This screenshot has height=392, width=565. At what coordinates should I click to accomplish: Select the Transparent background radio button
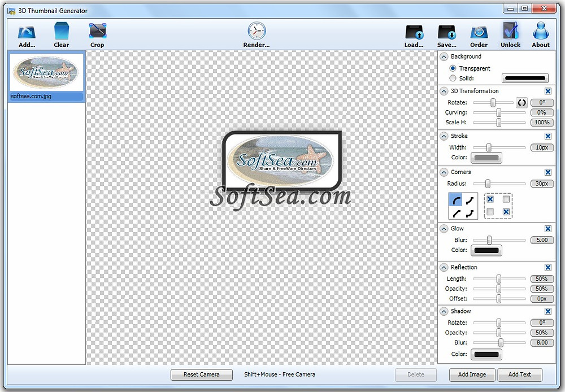point(453,68)
